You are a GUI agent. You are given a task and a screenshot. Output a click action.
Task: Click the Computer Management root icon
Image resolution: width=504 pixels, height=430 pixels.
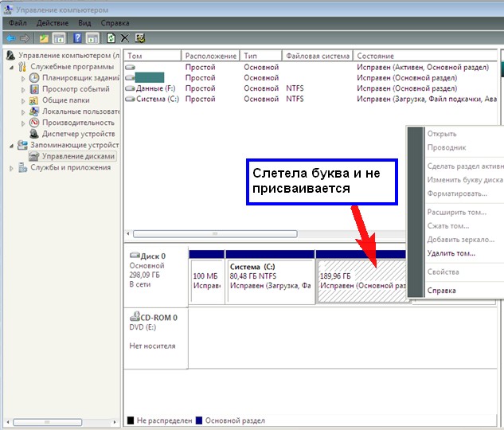tap(10, 55)
